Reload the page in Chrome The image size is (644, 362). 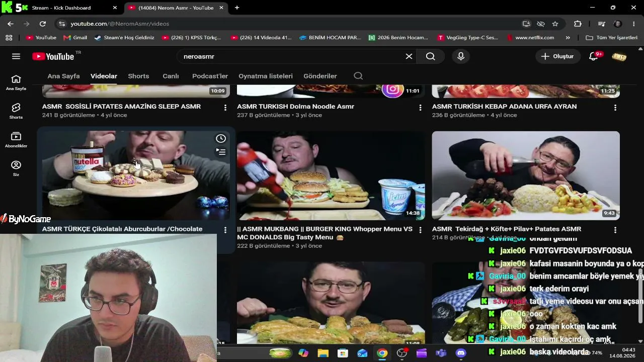point(43,24)
